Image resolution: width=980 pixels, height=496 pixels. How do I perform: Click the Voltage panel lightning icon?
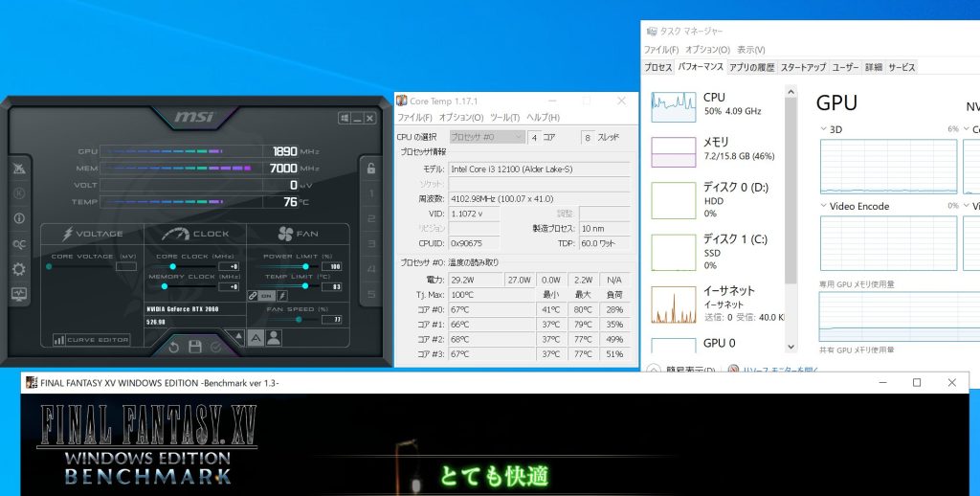pos(68,234)
